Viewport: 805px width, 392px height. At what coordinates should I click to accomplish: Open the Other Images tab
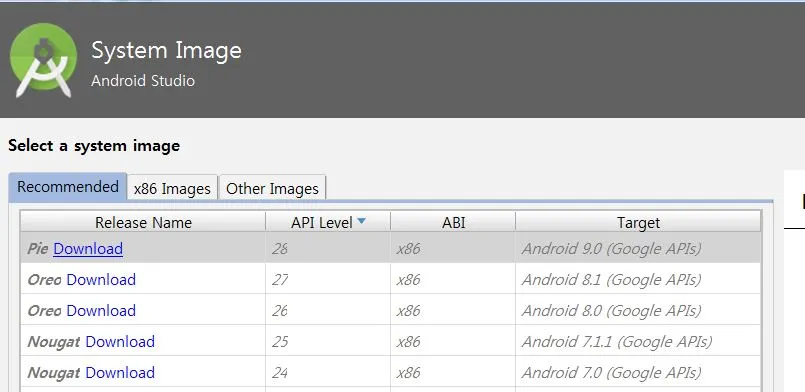272,188
